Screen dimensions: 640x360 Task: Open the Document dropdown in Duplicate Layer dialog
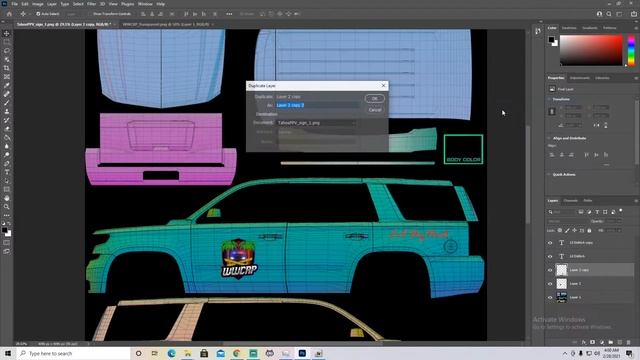[x=317, y=123]
